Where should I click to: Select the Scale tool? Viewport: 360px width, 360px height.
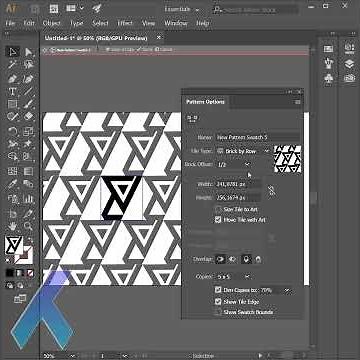29,131
